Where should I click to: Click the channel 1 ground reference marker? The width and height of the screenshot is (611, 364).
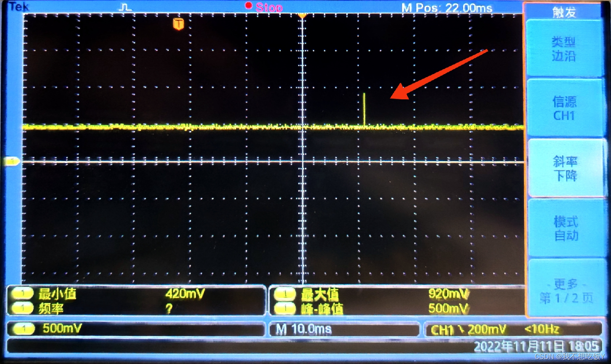[11, 161]
